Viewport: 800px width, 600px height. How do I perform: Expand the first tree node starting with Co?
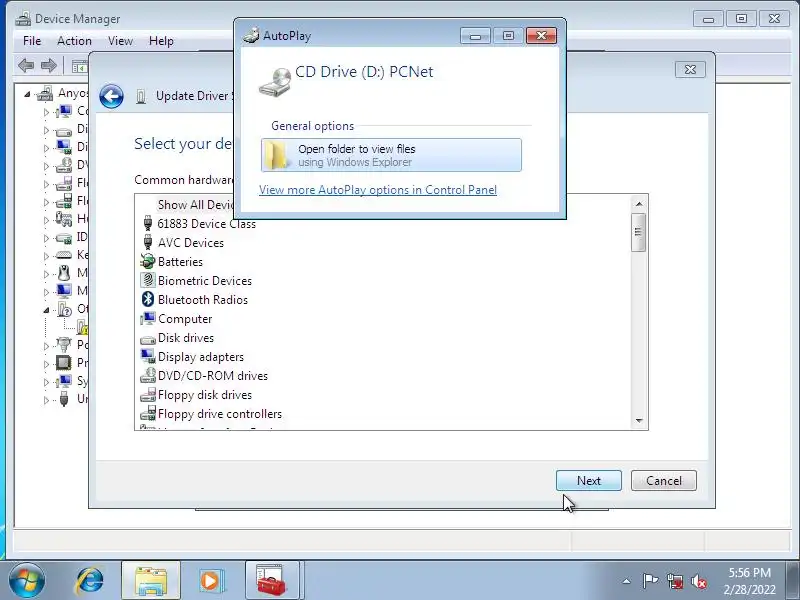(x=46, y=112)
